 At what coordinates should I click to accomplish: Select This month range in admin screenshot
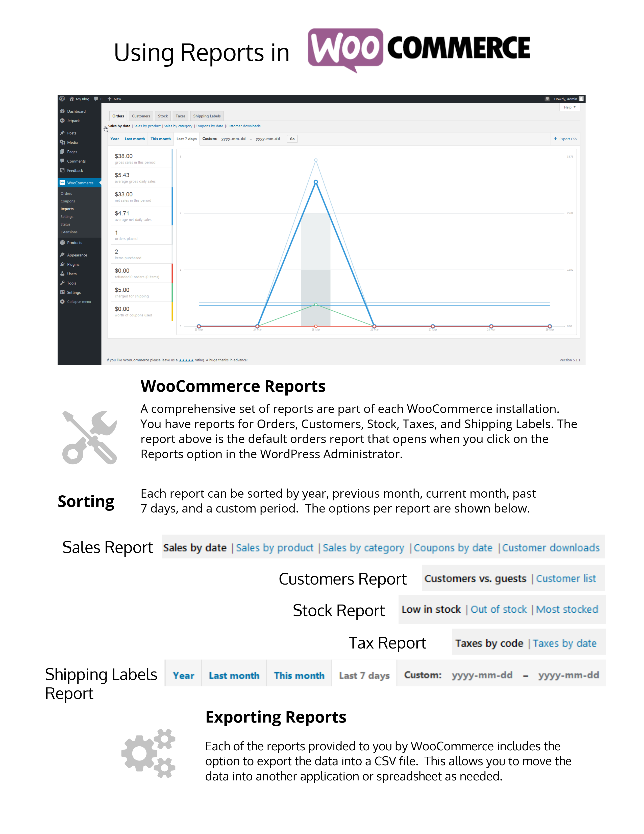[161, 139]
